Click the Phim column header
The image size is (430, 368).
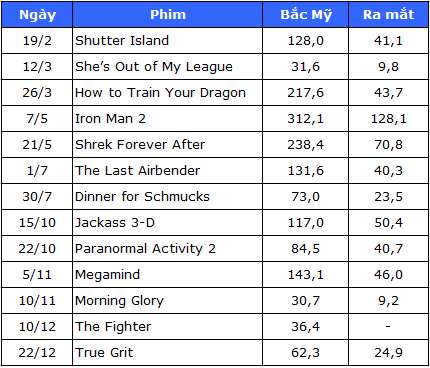click(168, 15)
